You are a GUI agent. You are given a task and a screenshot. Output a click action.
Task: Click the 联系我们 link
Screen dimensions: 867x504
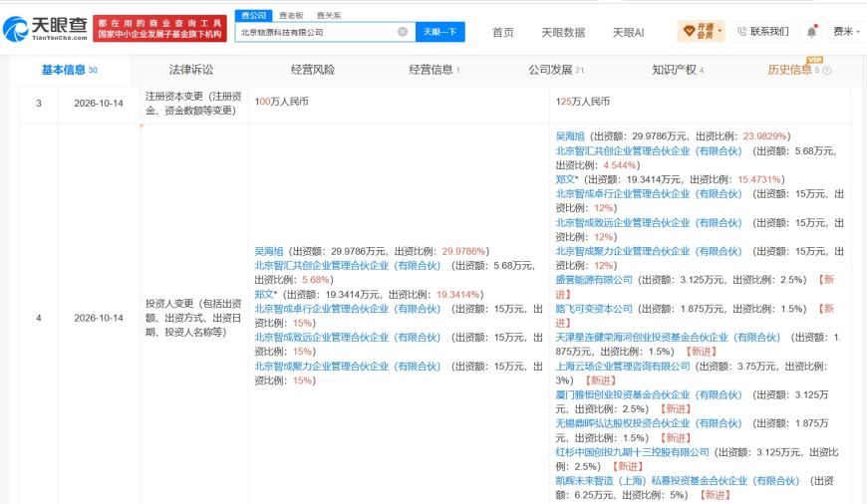769,32
